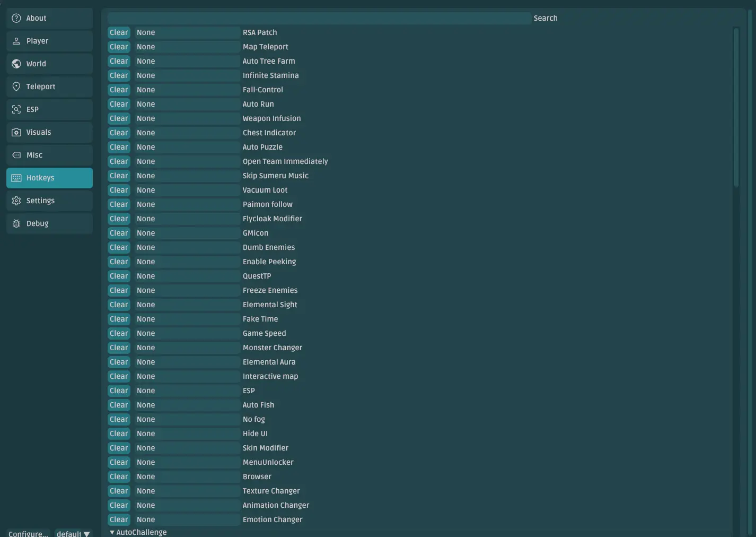Viewport: 756px width, 537px height.
Task: Click the World globe icon
Action: 16,64
